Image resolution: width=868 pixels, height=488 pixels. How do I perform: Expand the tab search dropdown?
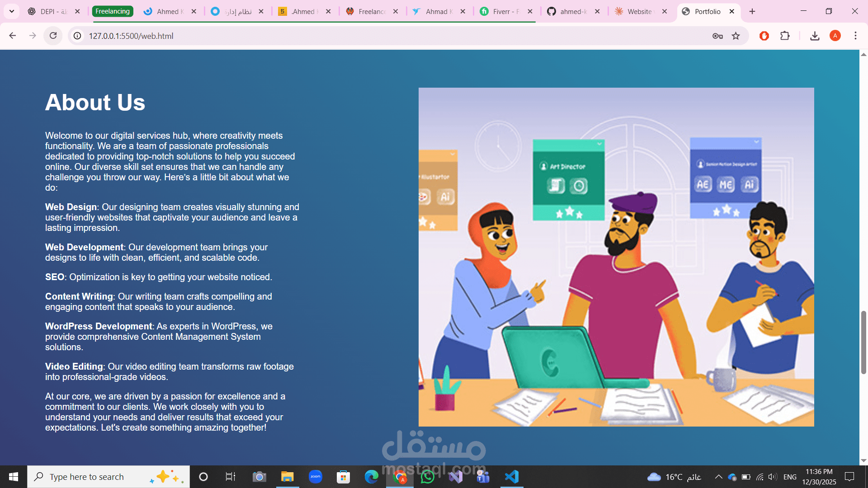coord(12,11)
